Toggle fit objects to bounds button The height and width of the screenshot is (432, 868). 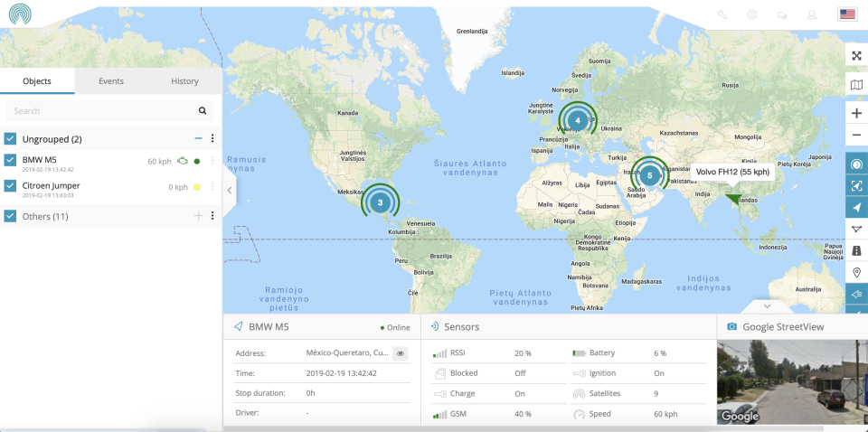pos(856,186)
